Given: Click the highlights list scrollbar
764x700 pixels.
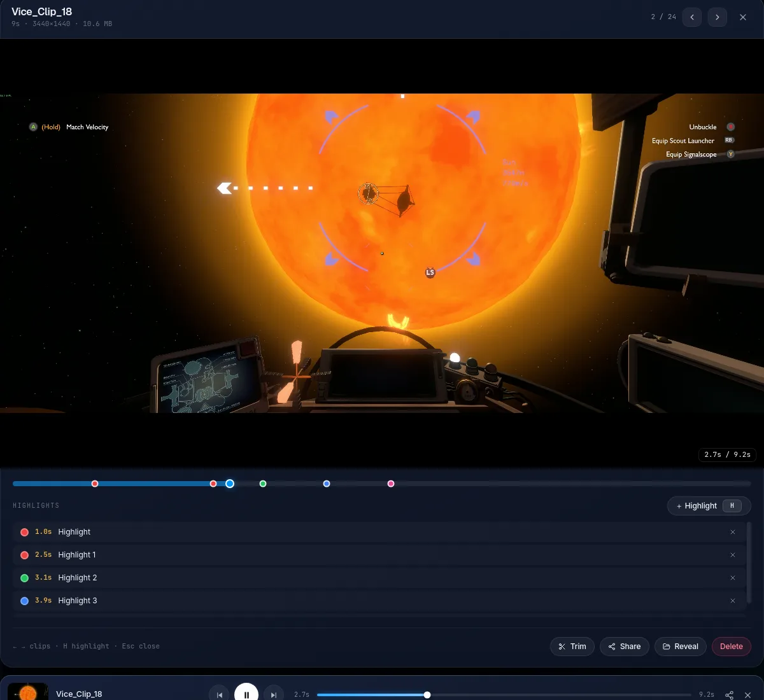Looking at the screenshot, I should coord(749,563).
